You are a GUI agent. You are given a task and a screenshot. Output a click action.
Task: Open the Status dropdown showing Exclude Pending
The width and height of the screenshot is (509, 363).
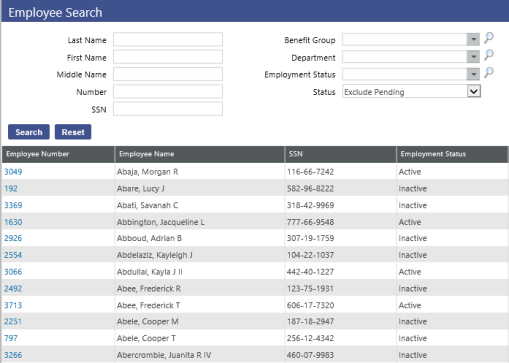tap(411, 91)
